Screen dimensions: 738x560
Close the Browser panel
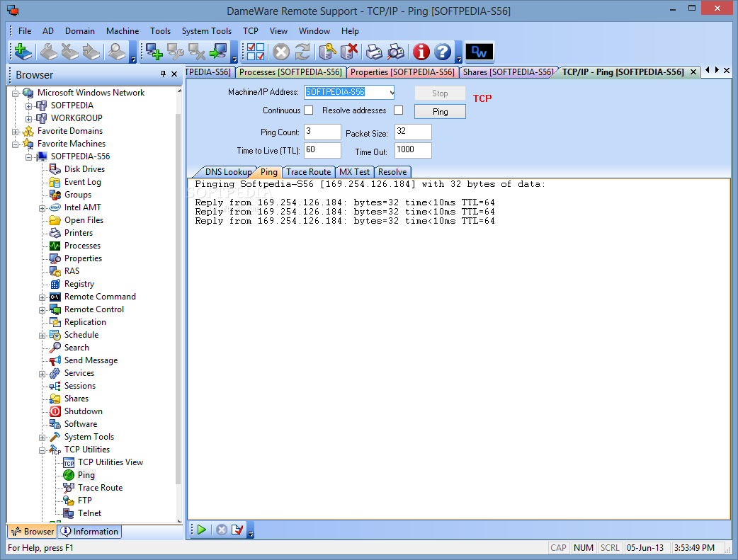click(174, 74)
